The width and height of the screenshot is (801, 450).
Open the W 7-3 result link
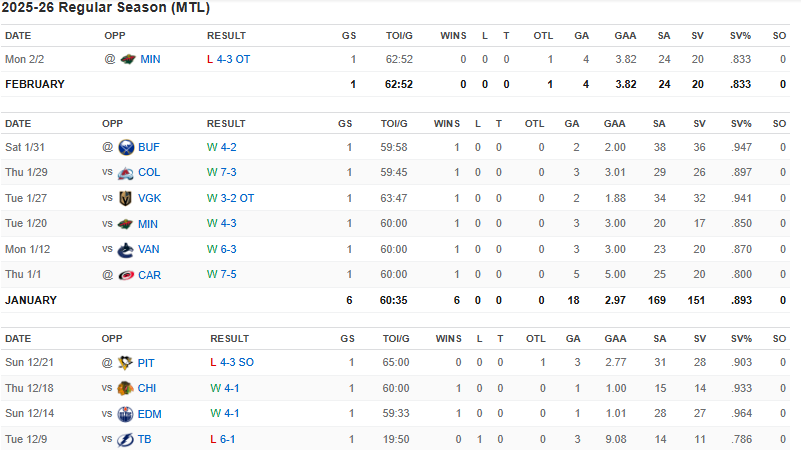point(222,173)
